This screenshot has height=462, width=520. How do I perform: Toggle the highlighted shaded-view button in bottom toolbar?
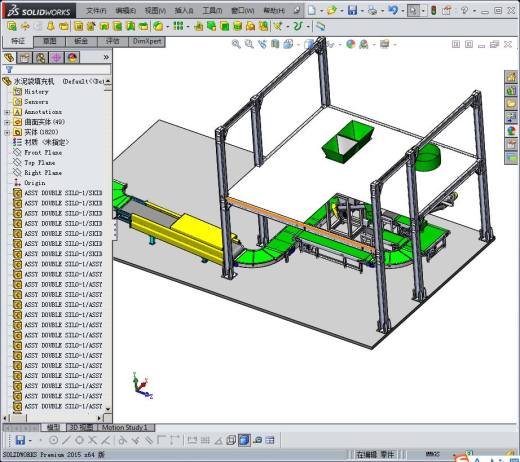244,440
